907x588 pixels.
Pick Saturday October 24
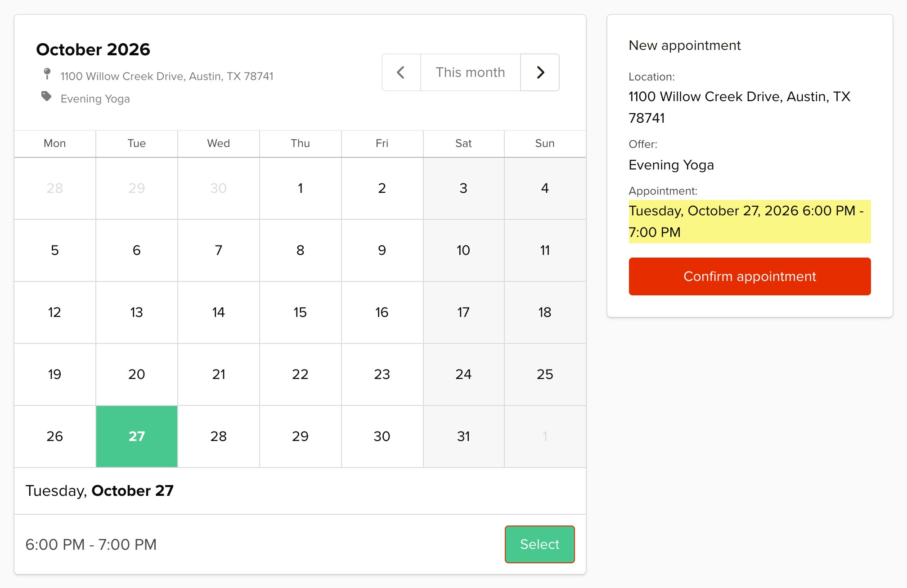coord(463,374)
